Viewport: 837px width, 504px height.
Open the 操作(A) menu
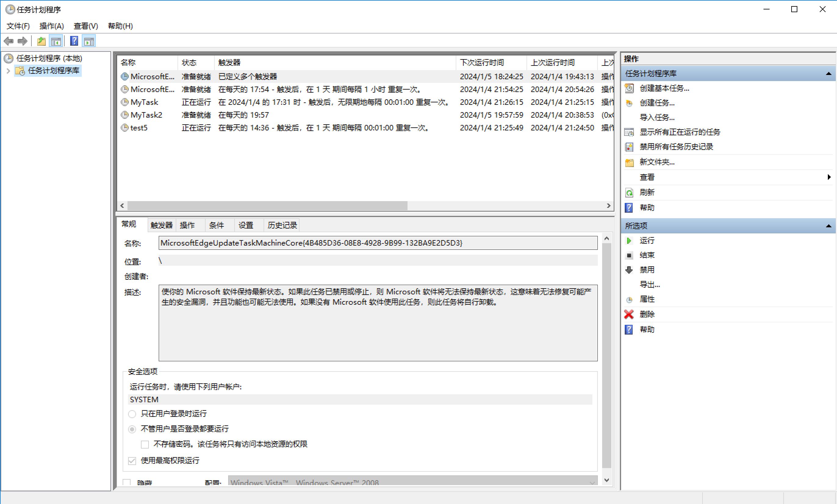[x=51, y=26]
